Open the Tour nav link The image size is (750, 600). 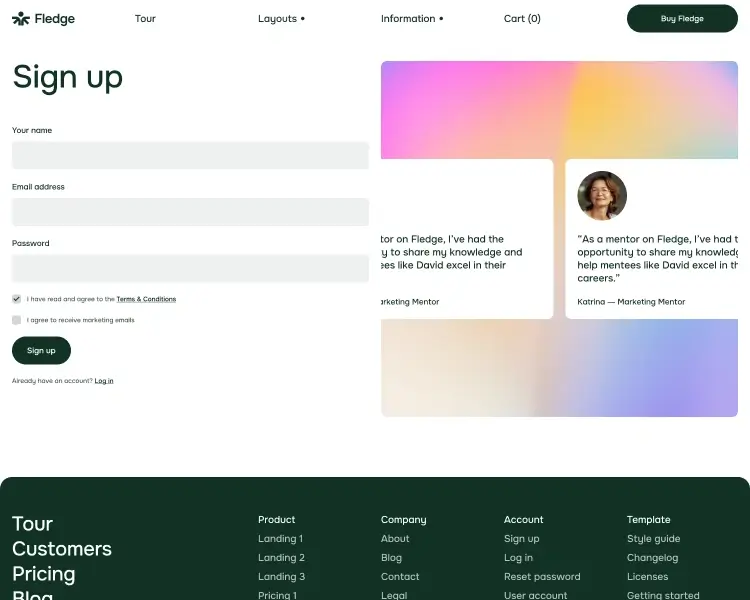(x=145, y=19)
